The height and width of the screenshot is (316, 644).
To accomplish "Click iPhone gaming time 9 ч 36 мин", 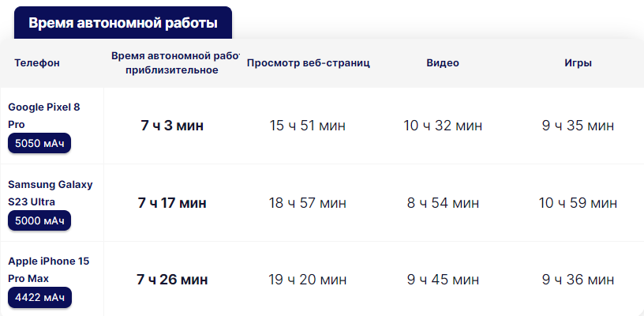I will [578, 280].
